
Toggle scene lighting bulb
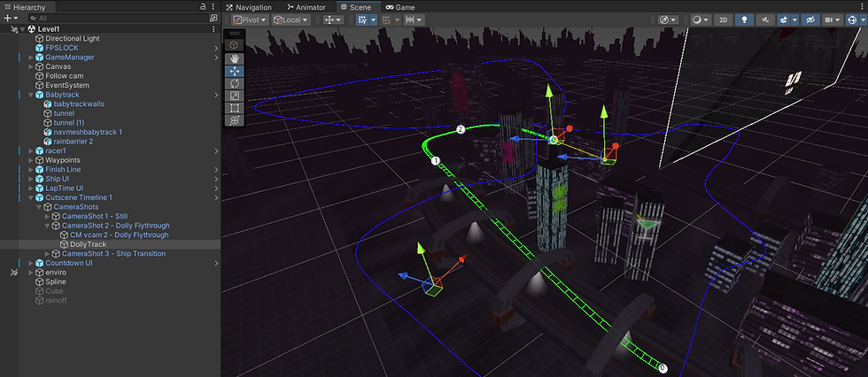click(745, 19)
